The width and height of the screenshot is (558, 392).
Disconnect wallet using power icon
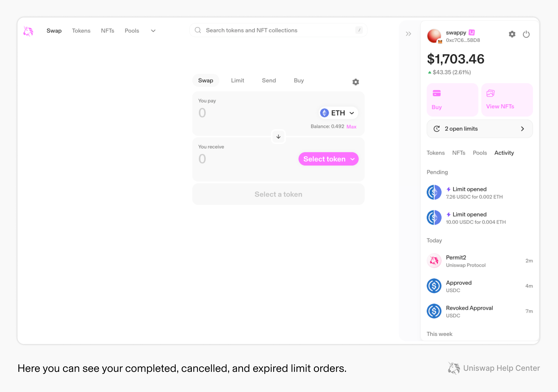(526, 34)
